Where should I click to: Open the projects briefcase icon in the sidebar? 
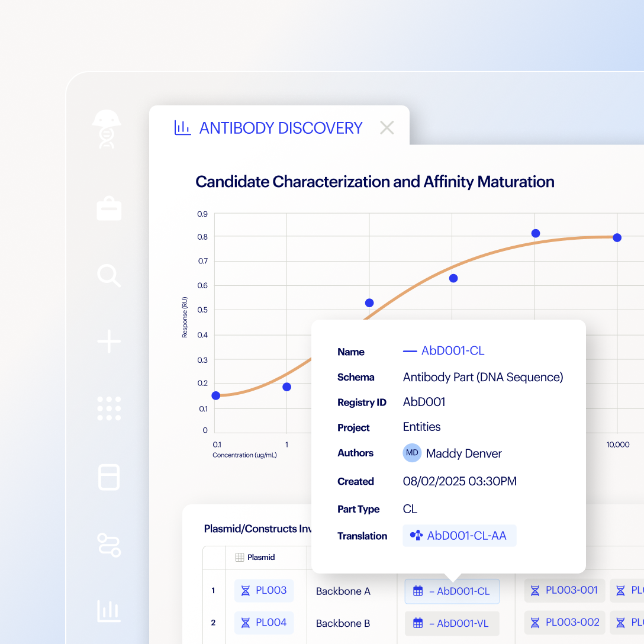click(x=108, y=208)
